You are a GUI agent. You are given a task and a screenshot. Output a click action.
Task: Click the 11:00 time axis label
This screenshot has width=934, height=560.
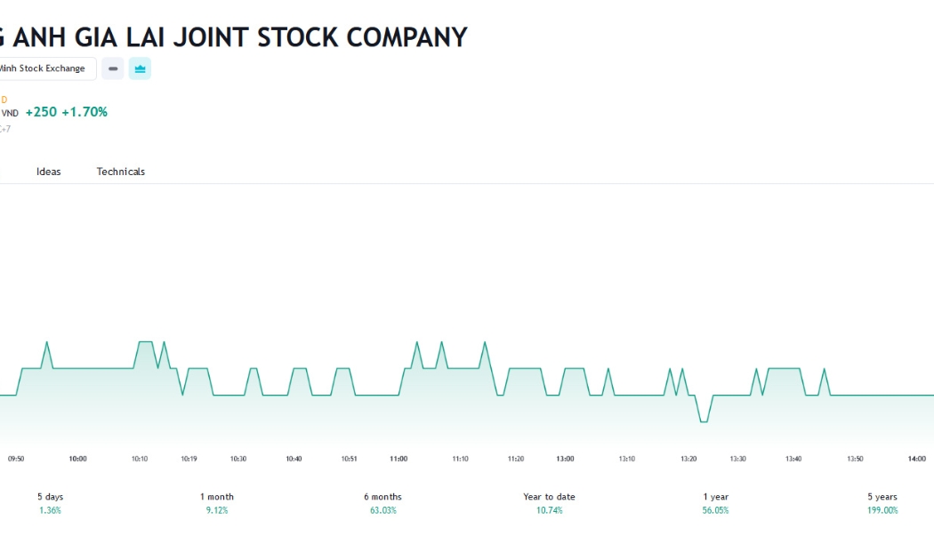pos(399,459)
